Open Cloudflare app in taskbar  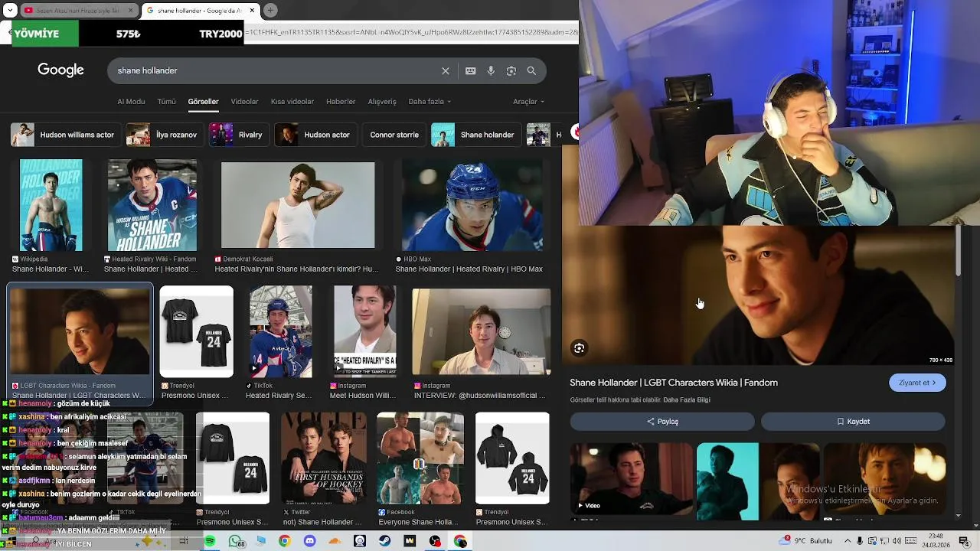(x=335, y=541)
